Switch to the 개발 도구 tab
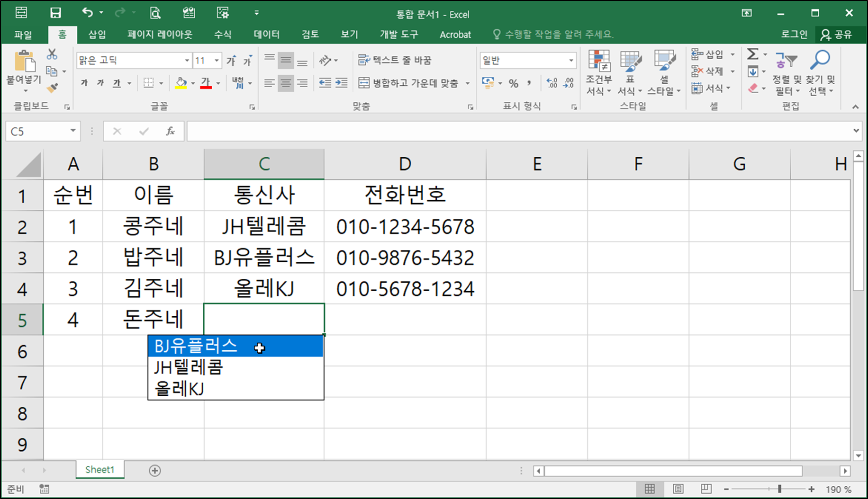 point(398,34)
